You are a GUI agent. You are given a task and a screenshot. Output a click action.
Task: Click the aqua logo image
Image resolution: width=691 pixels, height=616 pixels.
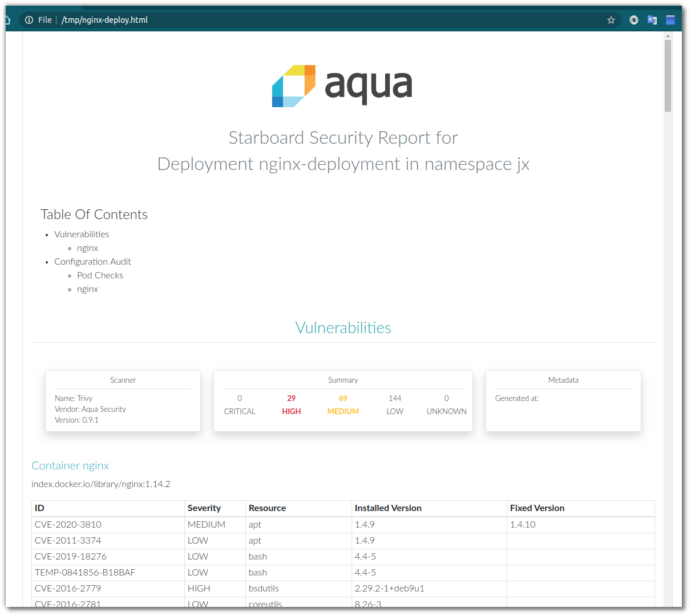(x=342, y=86)
